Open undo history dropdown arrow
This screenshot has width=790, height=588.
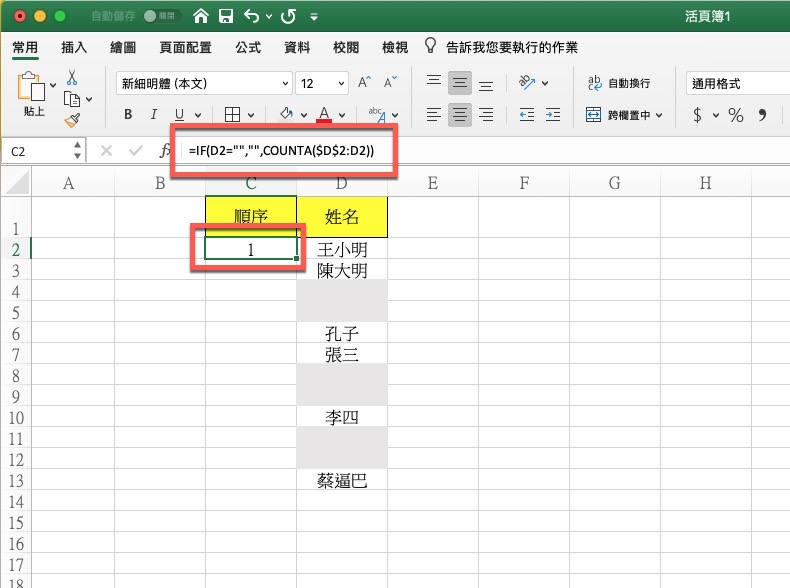point(269,17)
